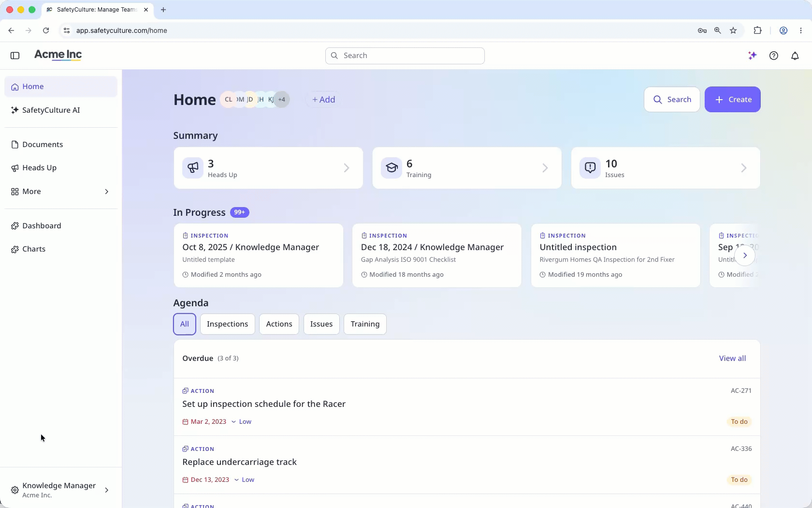Filter agenda by Issues

(321, 324)
